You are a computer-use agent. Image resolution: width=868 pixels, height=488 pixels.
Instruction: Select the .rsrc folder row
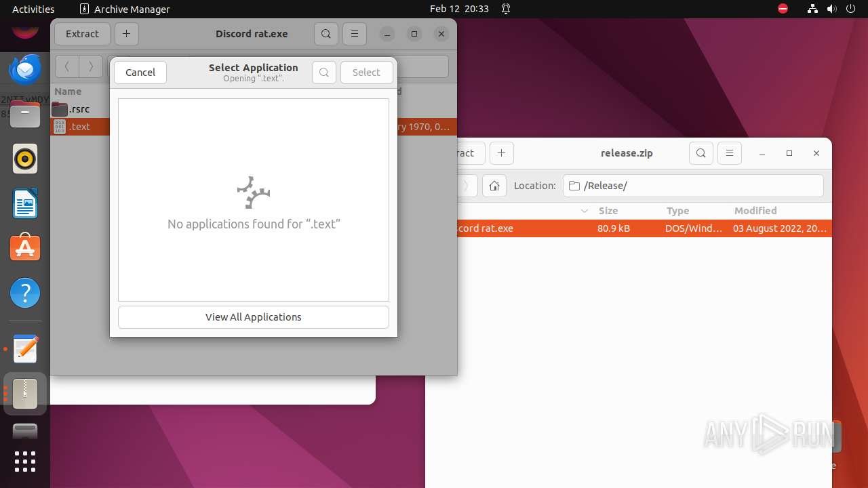(80, 109)
